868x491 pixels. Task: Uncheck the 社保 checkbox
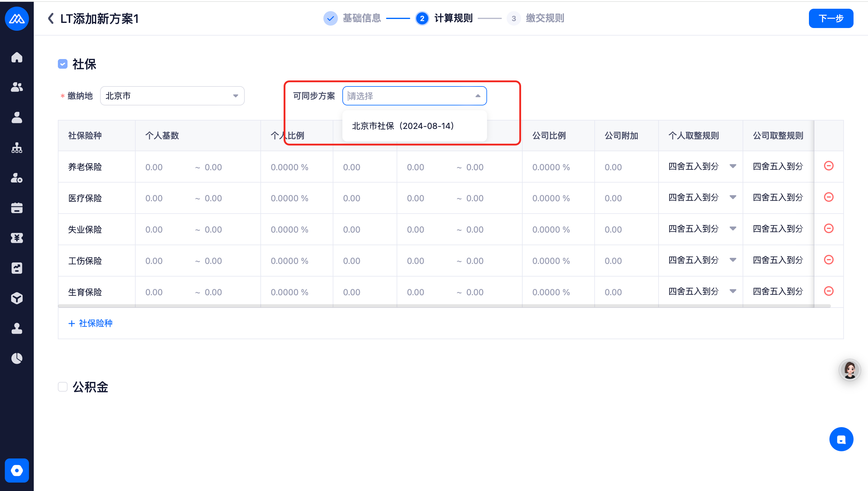point(63,64)
